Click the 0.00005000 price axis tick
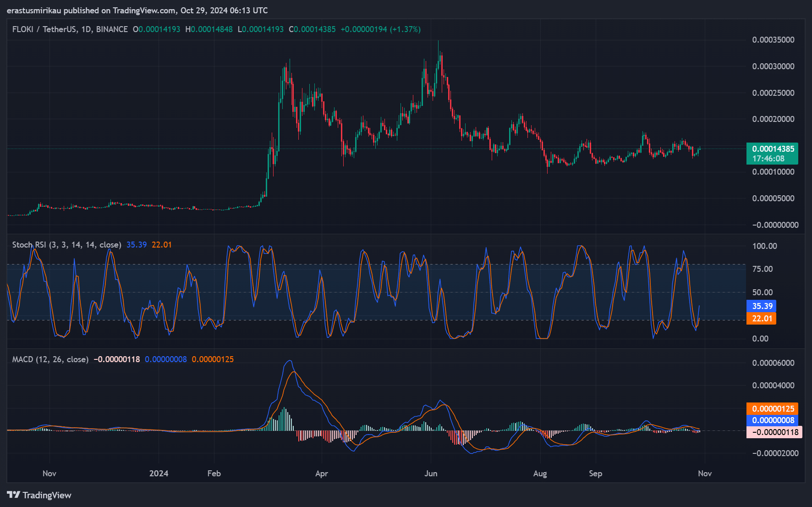The height and width of the screenshot is (507, 812). coord(773,198)
